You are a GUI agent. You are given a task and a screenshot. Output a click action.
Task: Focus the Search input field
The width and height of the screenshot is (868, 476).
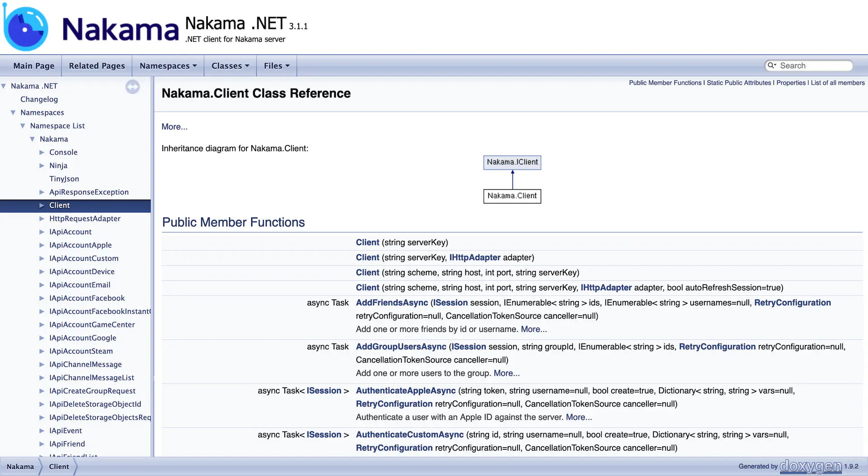815,66
